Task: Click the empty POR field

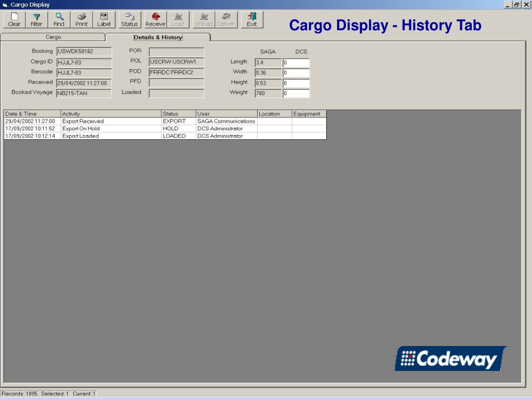Action: (177, 51)
